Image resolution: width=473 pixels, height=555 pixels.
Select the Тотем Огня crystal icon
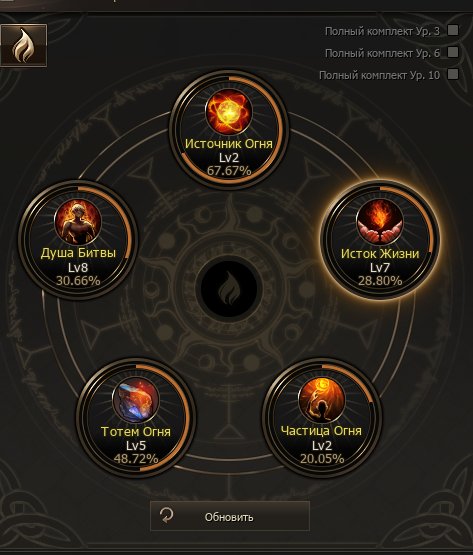[136, 400]
